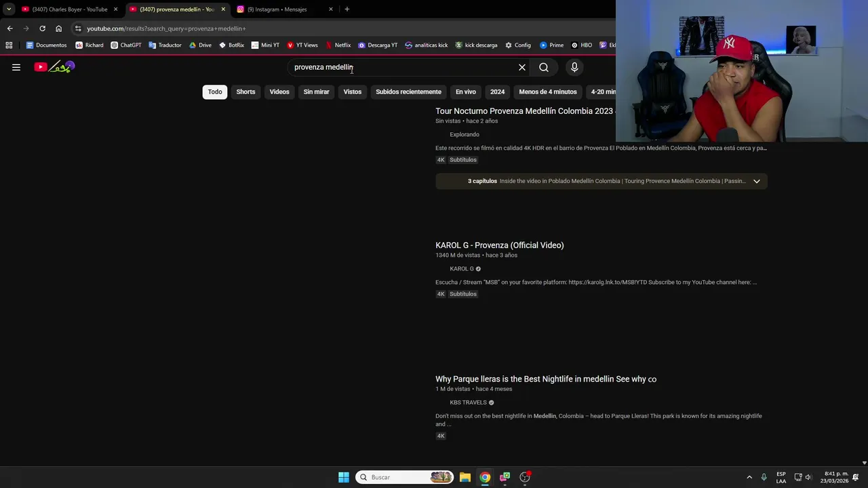
Task: Expand the 3 capítulos chevron
Action: pyautogui.click(x=757, y=181)
